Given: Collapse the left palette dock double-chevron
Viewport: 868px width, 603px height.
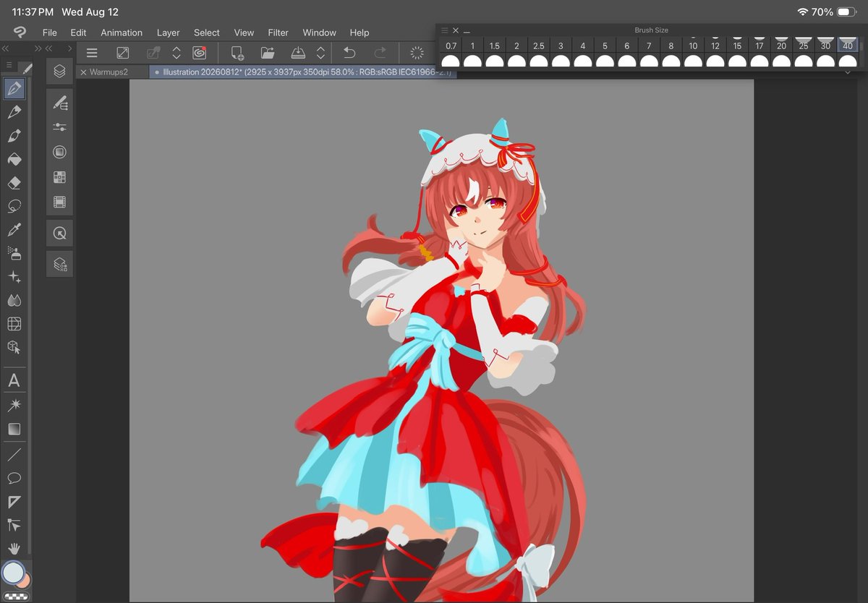Looking at the screenshot, I should pyautogui.click(x=6, y=48).
